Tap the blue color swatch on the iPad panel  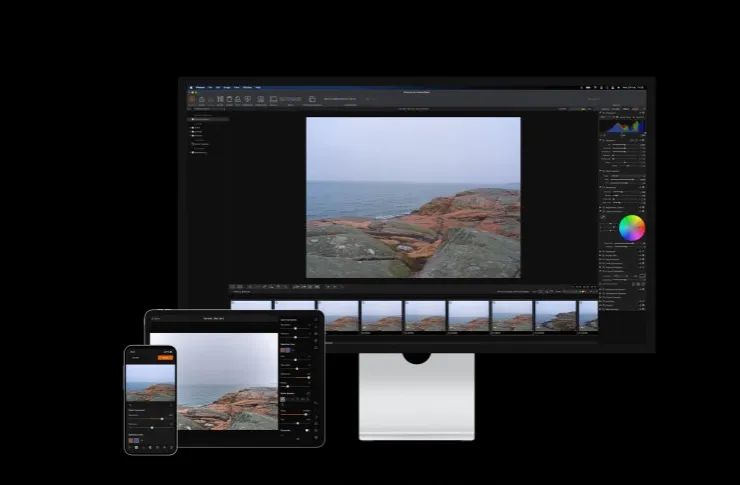point(286,351)
